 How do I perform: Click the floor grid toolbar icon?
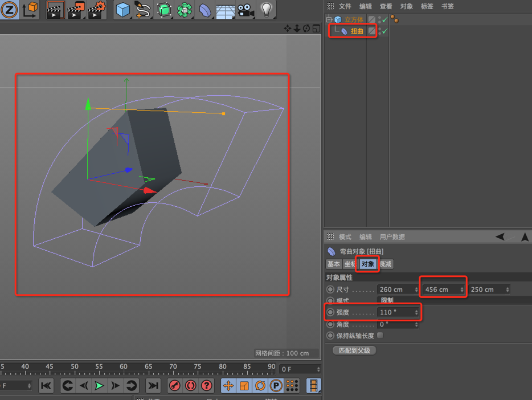tap(226, 10)
